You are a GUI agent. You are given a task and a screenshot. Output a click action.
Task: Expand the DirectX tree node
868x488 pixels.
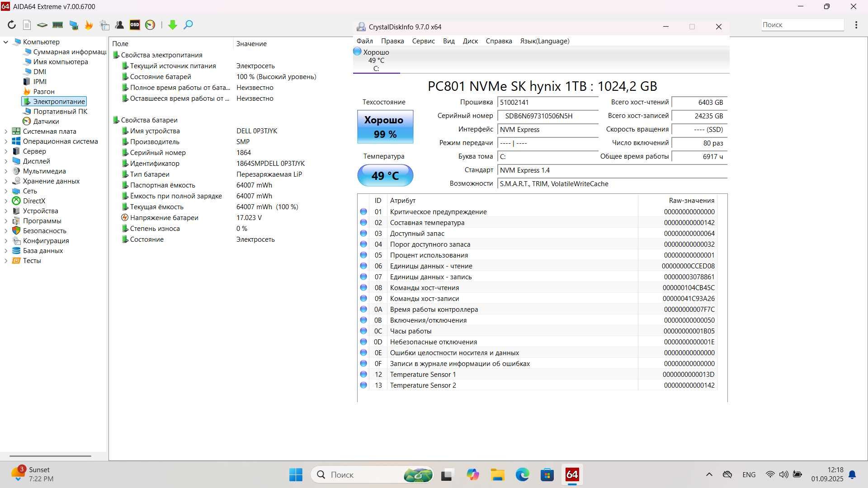pos(6,201)
